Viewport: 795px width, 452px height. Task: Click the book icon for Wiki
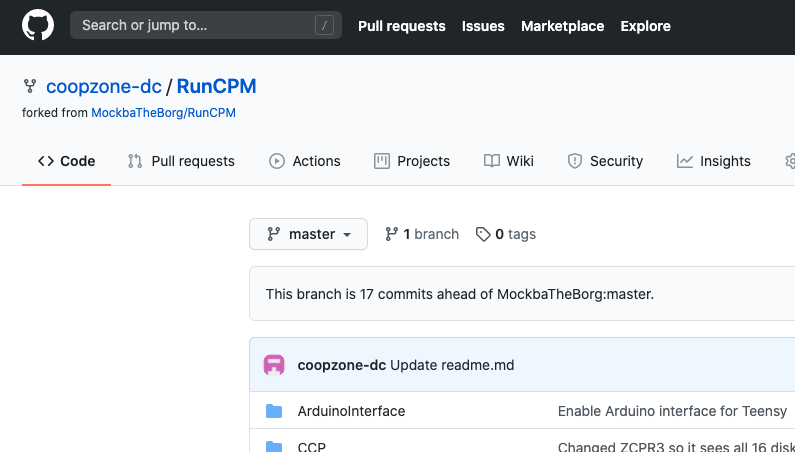pos(492,161)
